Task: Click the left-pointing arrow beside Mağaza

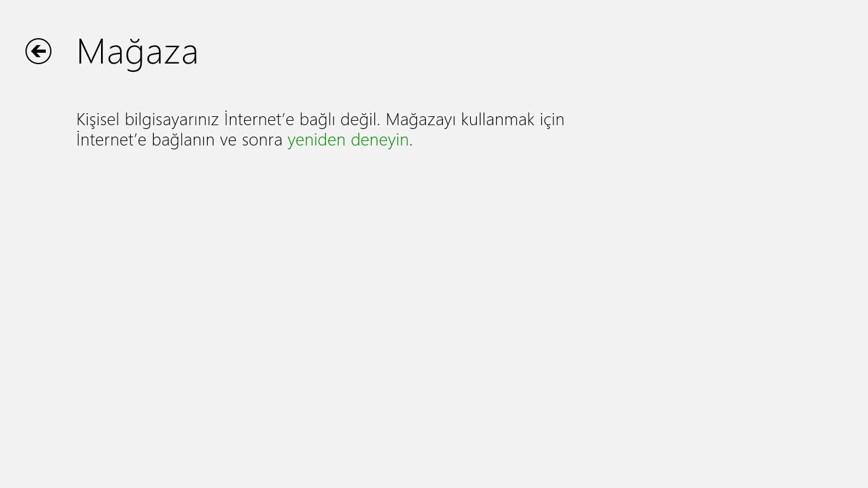Action: click(38, 51)
